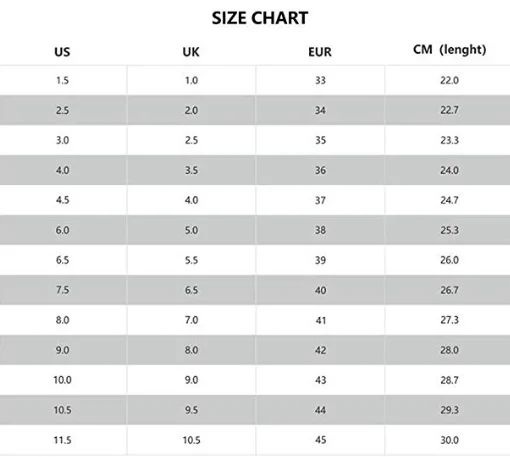The height and width of the screenshot is (457, 510).
Task: Click US size 6.0 cell
Action: [62, 230]
